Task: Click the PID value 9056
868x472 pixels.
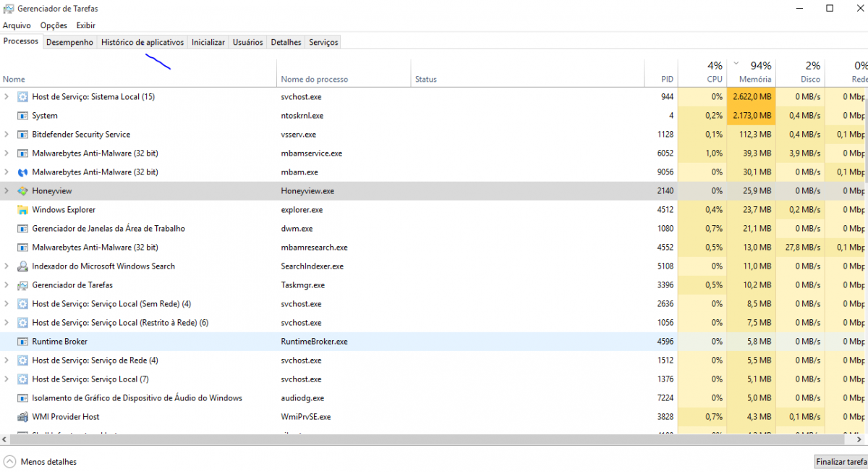Action: tap(665, 172)
